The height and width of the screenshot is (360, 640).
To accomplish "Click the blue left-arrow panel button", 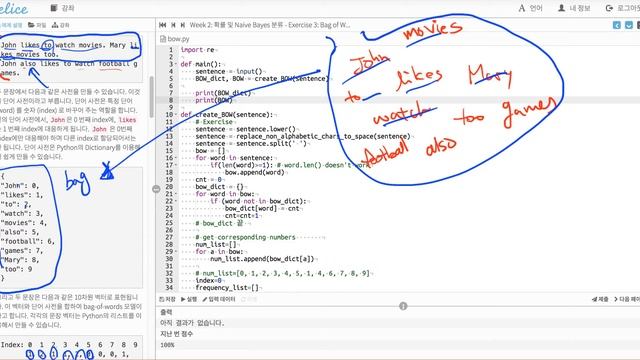I will [x=617, y=25].
